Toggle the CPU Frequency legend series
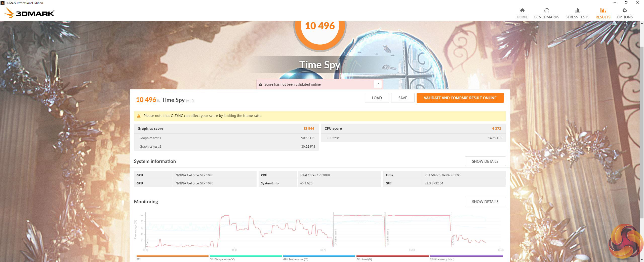Image resolution: width=644 pixels, height=262 pixels. coord(466,258)
